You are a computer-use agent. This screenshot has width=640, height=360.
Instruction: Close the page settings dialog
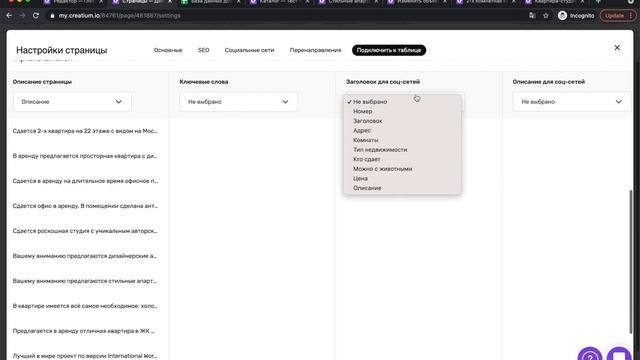tap(617, 48)
